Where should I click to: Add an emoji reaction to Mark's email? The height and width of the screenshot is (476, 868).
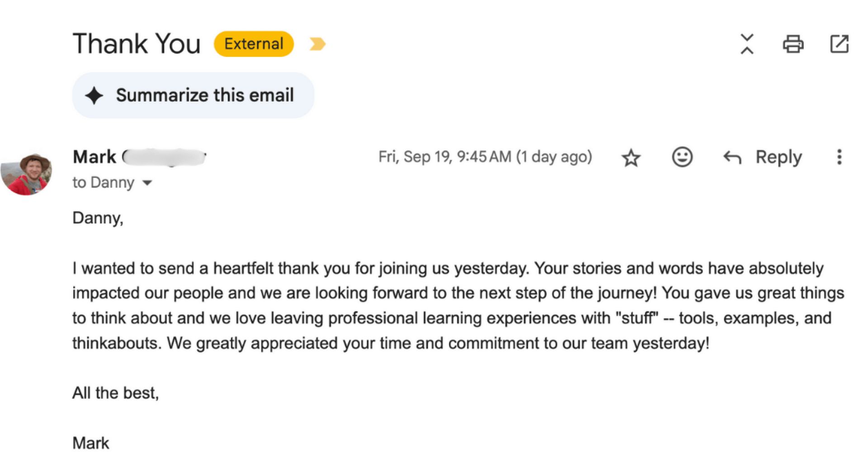point(682,157)
